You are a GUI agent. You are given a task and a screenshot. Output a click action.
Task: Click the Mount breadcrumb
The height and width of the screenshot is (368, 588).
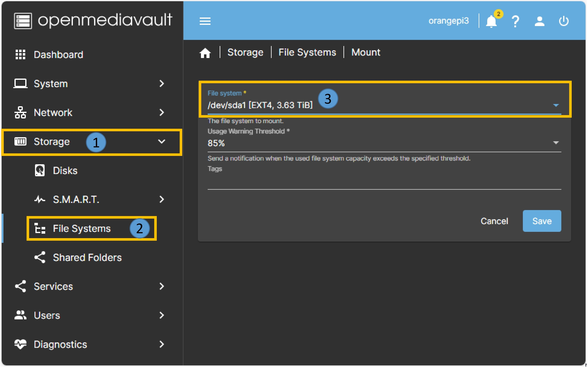click(366, 52)
